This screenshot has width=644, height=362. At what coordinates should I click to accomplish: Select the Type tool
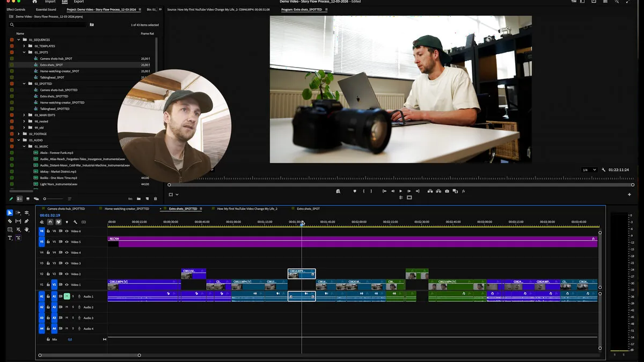click(10, 238)
